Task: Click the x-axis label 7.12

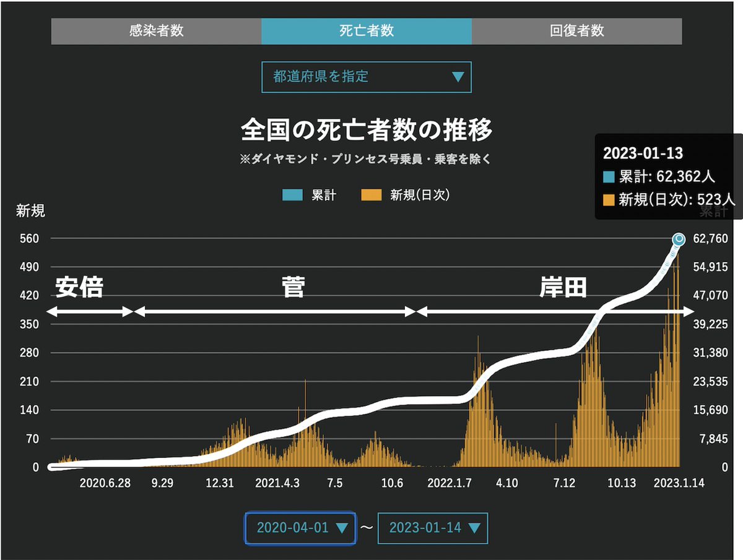Action: (x=565, y=483)
